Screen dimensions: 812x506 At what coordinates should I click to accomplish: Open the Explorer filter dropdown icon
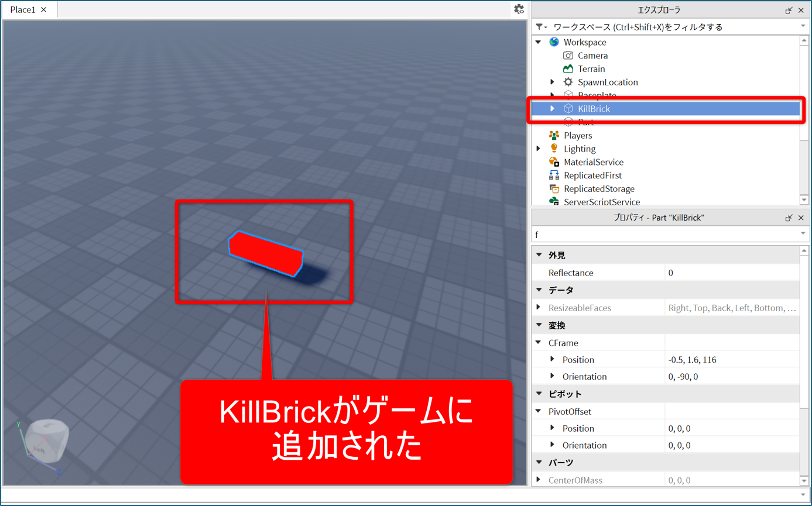541,27
